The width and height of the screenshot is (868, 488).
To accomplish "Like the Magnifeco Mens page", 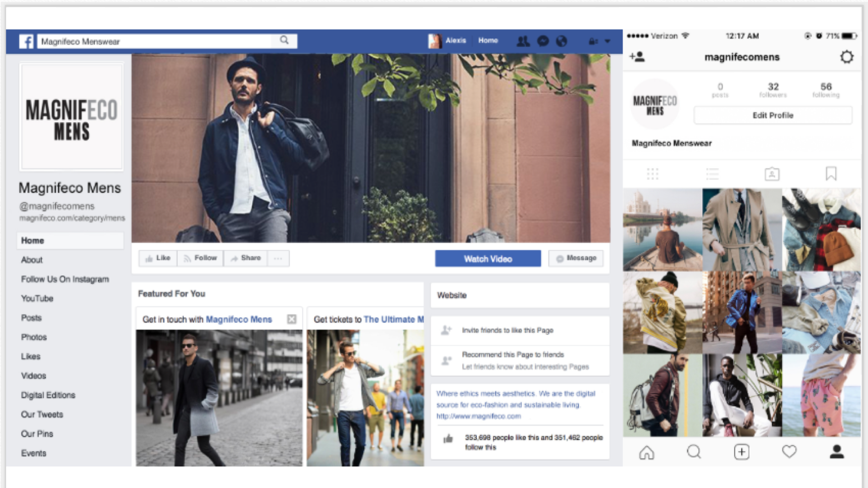I will (x=158, y=258).
